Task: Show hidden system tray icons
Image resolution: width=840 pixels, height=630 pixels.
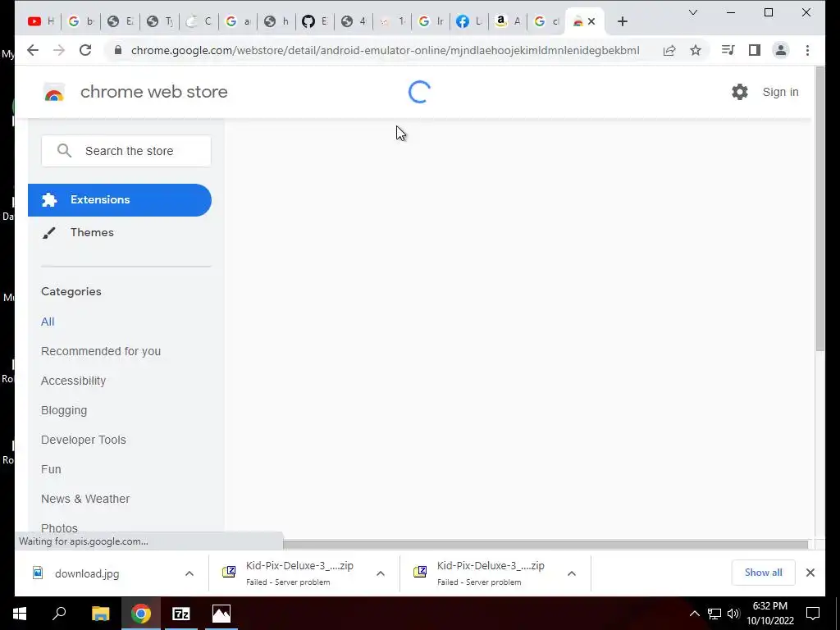Action: click(x=694, y=614)
